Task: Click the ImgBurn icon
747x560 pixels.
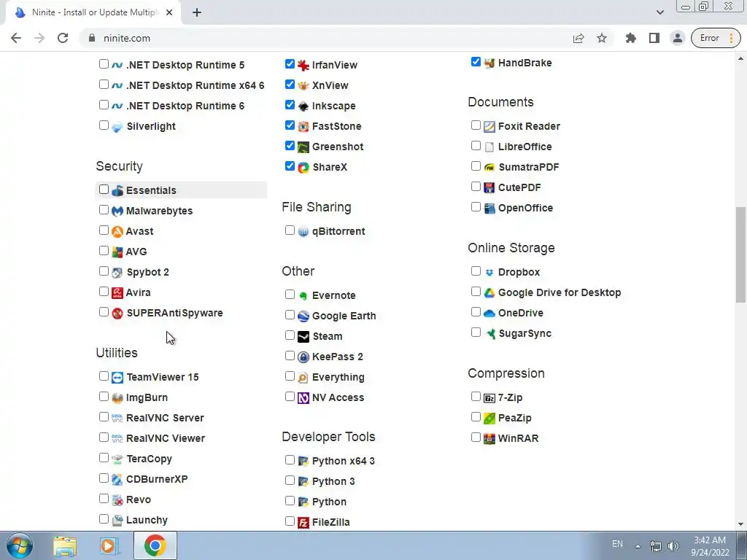Action: [117, 398]
